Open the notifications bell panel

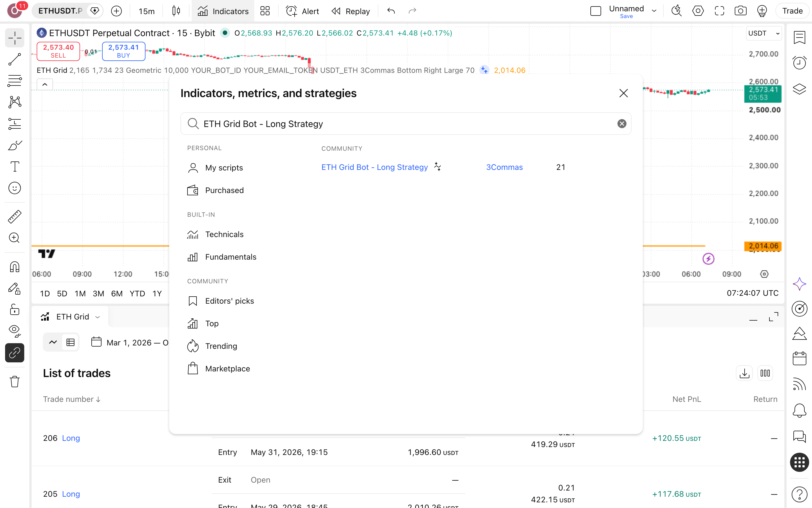click(x=799, y=411)
